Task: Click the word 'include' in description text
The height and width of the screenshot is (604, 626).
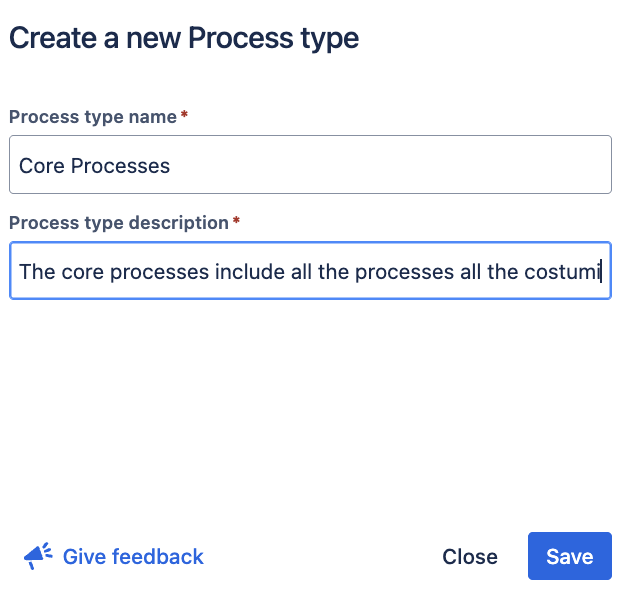Action: 249,271
